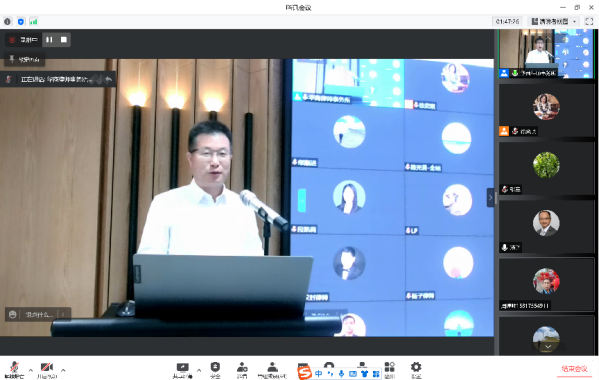Unmute the microphone in bottom toolbar
This screenshot has width=599, height=380.
[15, 370]
